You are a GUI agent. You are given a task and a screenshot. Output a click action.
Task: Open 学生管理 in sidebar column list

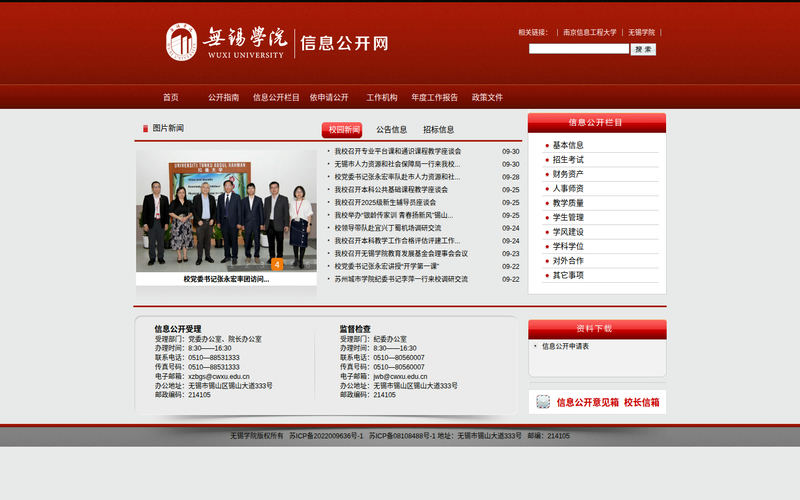coord(568,217)
